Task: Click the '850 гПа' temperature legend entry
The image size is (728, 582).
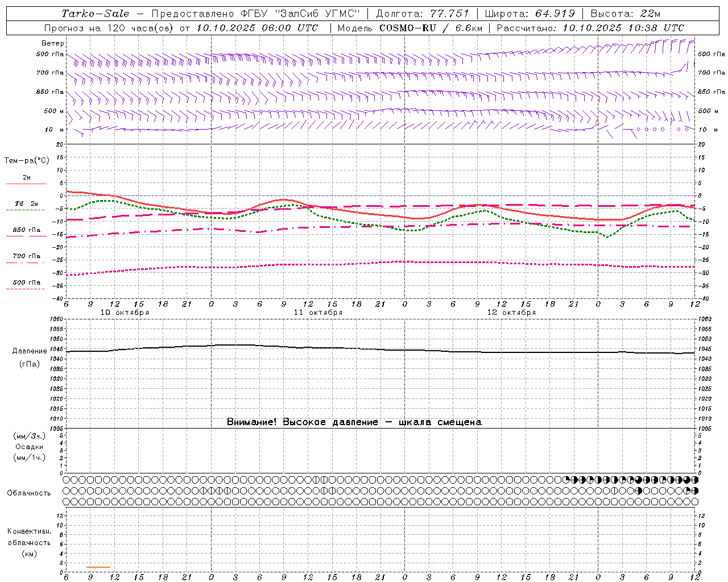Action: point(27,230)
